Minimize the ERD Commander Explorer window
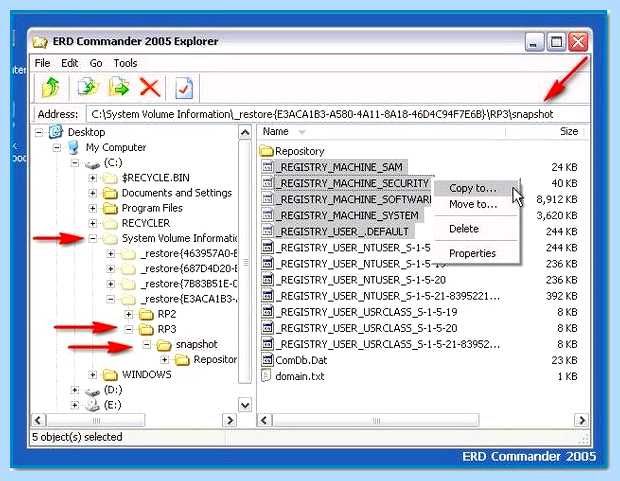 [534, 42]
